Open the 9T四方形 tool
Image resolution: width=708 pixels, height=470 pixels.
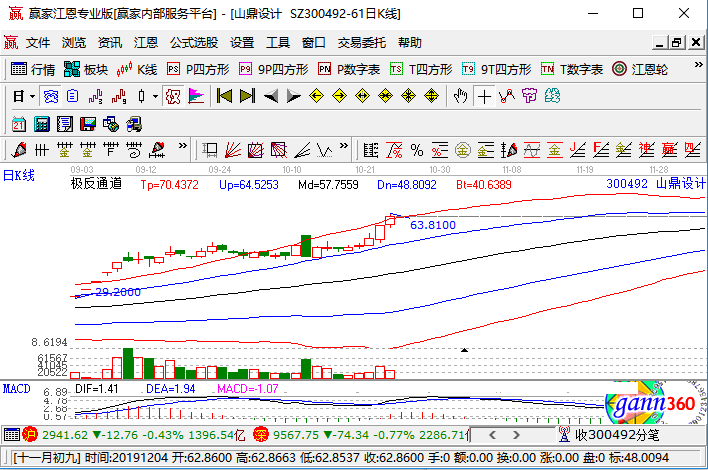coord(496,70)
